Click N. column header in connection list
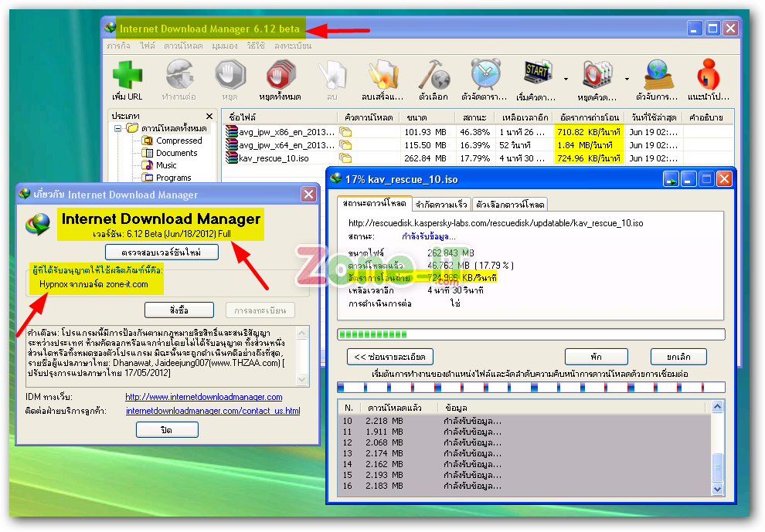765x532 pixels. (348, 407)
